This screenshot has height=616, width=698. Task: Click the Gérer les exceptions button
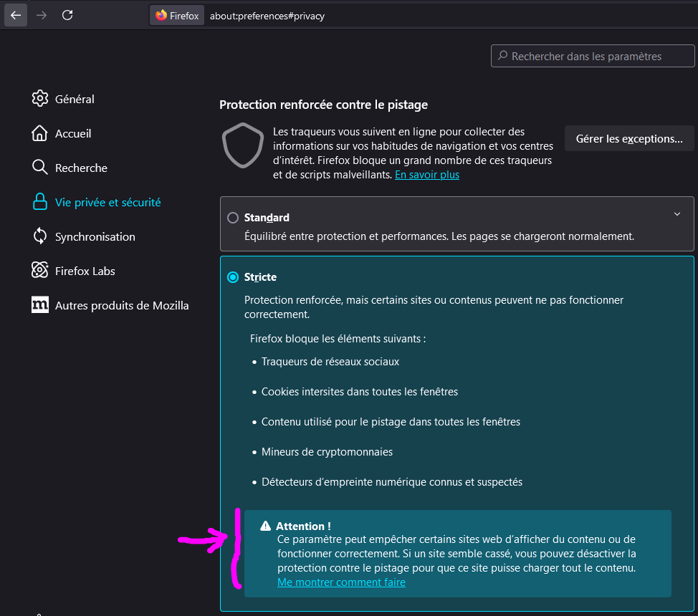click(x=629, y=139)
